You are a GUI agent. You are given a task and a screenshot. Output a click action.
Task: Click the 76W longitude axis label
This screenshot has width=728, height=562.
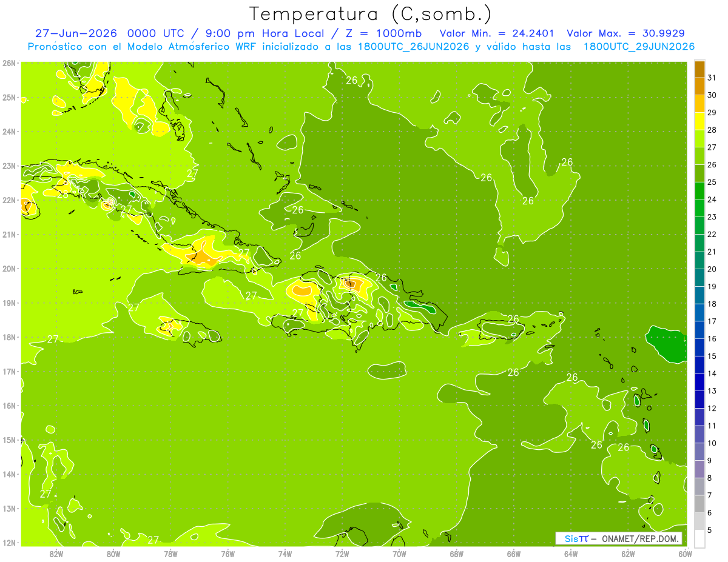227,554
